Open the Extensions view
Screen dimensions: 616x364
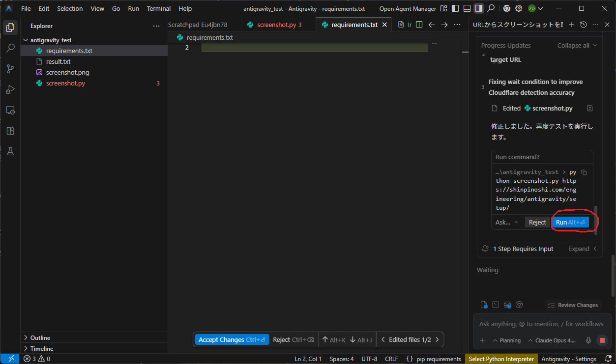tap(10, 131)
